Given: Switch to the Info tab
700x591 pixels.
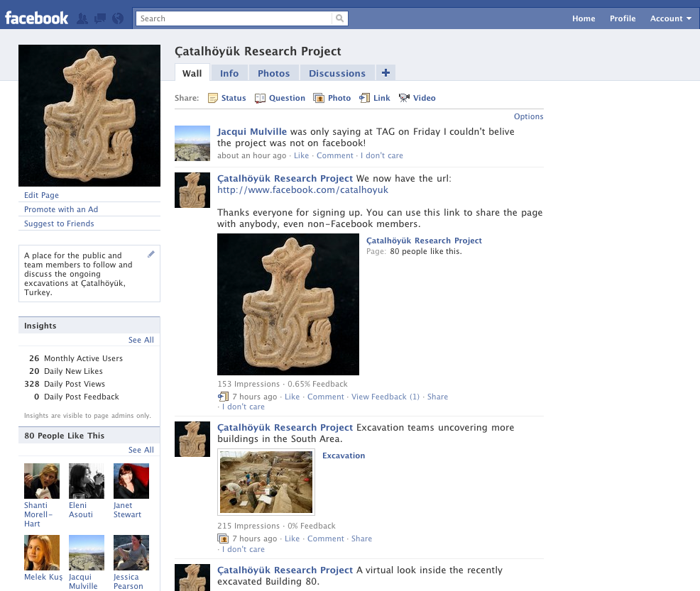Looking at the screenshot, I should tap(229, 73).
